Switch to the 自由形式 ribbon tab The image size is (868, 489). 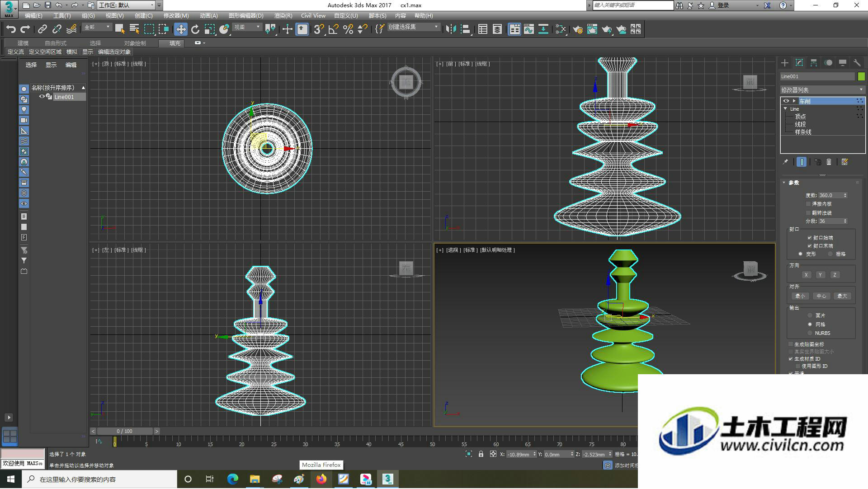click(x=56, y=43)
